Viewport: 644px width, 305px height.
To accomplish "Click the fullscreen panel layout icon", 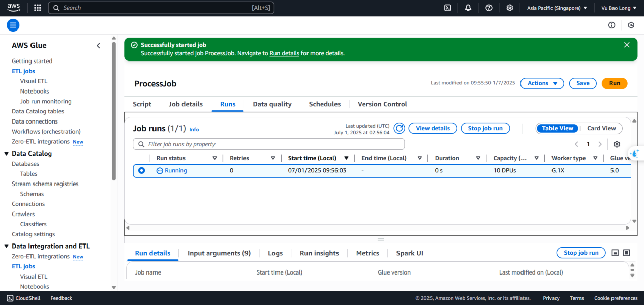I will [x=627, y=253].
